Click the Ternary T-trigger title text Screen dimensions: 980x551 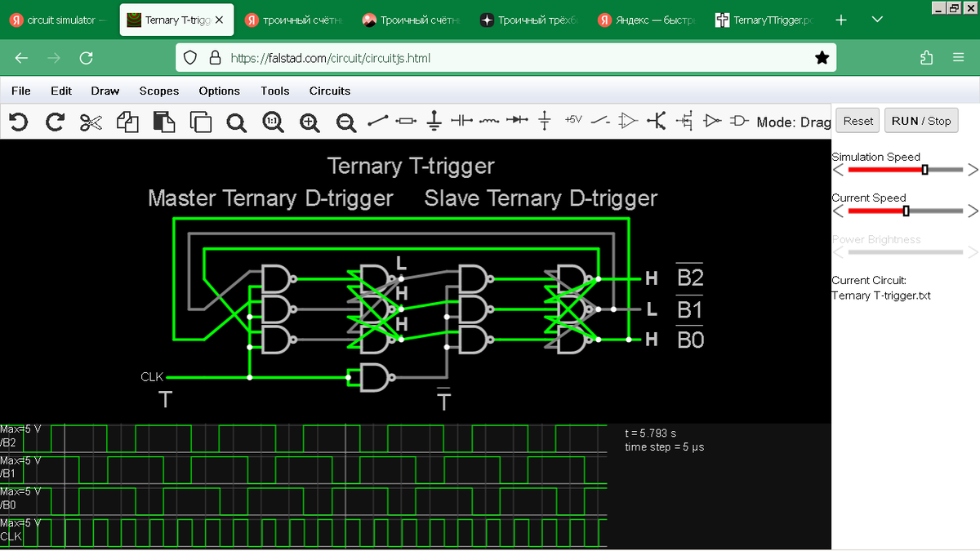tap(411, 167)
